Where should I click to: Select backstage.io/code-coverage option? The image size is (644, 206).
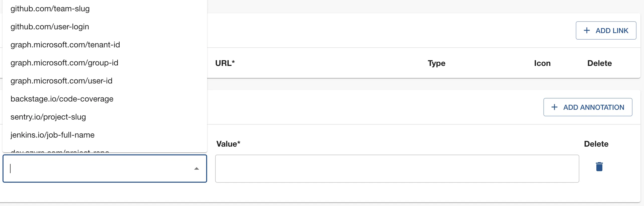pos(62,99)
